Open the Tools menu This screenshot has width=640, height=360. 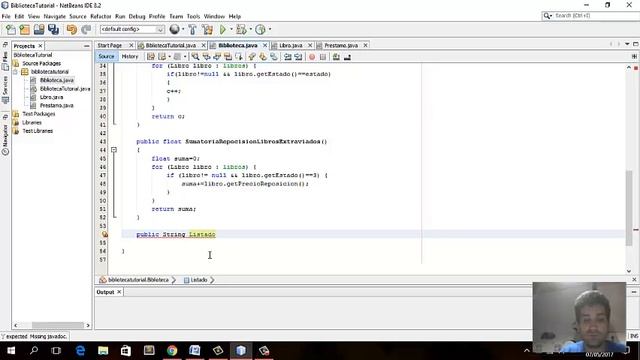pyautogui.click(x=193, y=16)
